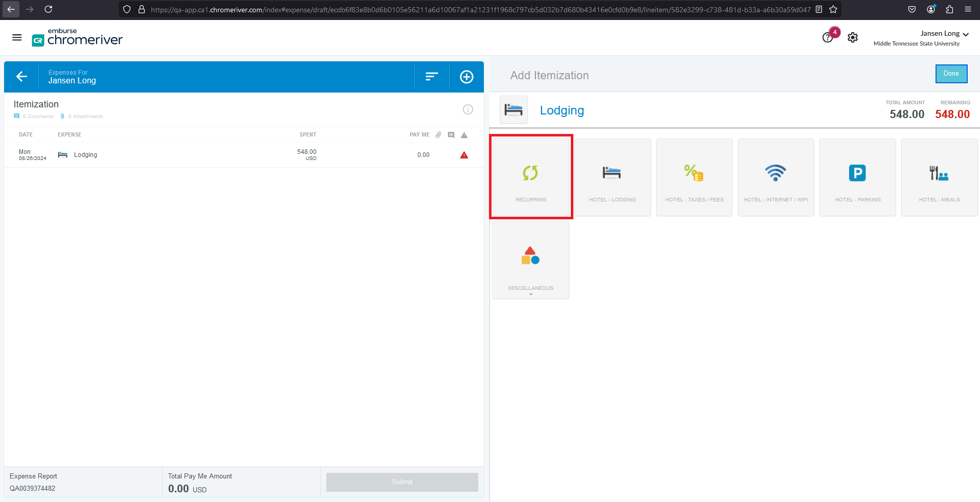Click the Itemization info icon
The height and width of the screenshot is (502, 980).
click(x=467, y=109)
